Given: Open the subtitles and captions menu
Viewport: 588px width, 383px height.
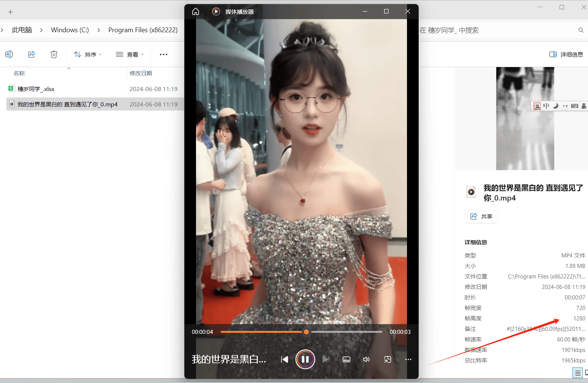Looking at the screenshot, I should 347,359.
